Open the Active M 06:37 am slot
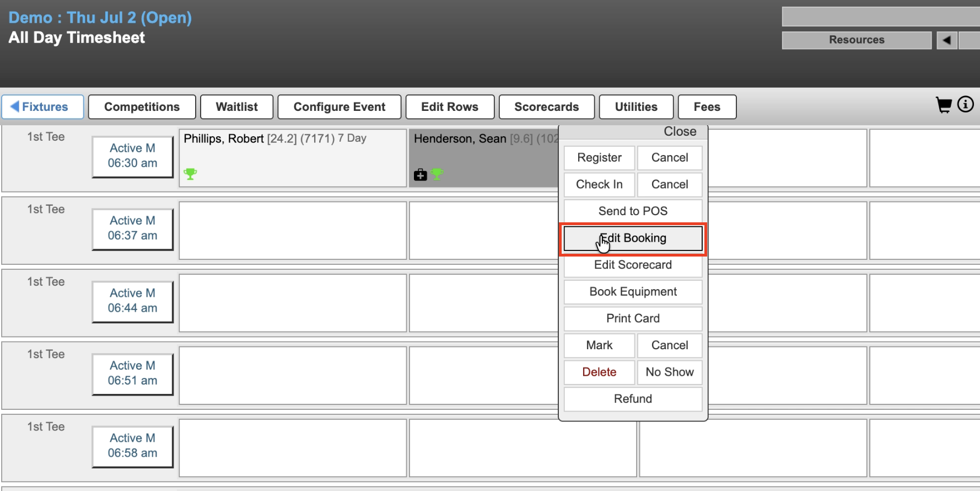The height and width of the screenshot is (491, 980). click(132, 228)
